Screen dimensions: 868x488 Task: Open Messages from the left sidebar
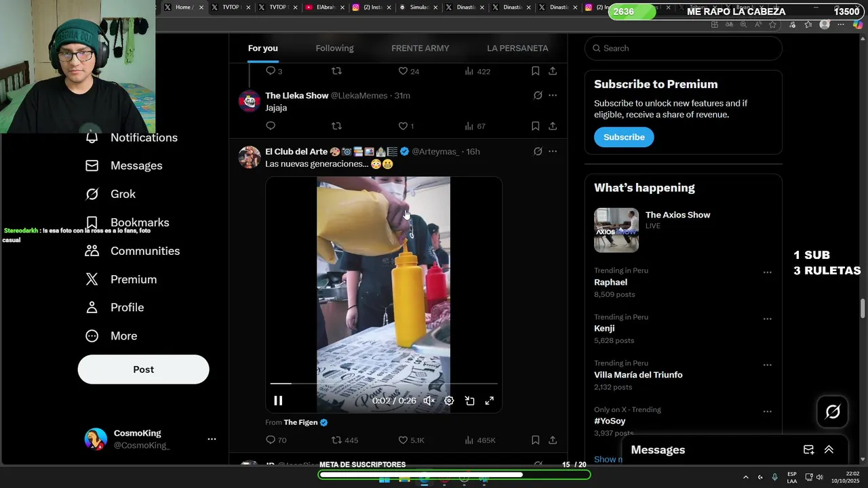click(x=123, y=165)
